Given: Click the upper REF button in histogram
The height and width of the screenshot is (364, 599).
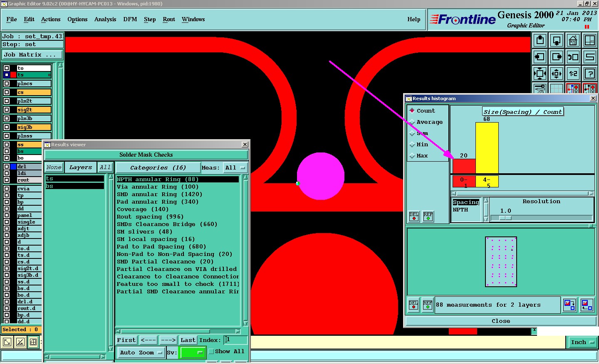Looking at the screenshot, I should [x=428, y=216].
